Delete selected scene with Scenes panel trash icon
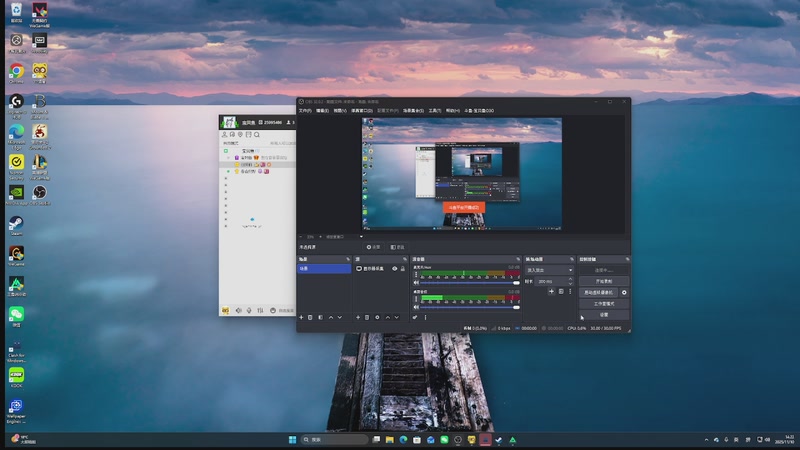800x450 pixels. click(310, 317)
